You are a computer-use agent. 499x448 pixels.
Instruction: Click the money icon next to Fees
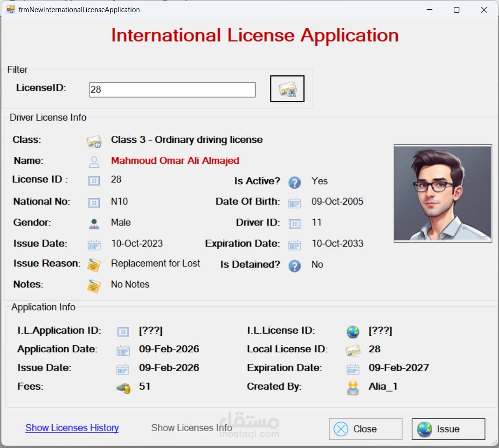pos(123,388)
